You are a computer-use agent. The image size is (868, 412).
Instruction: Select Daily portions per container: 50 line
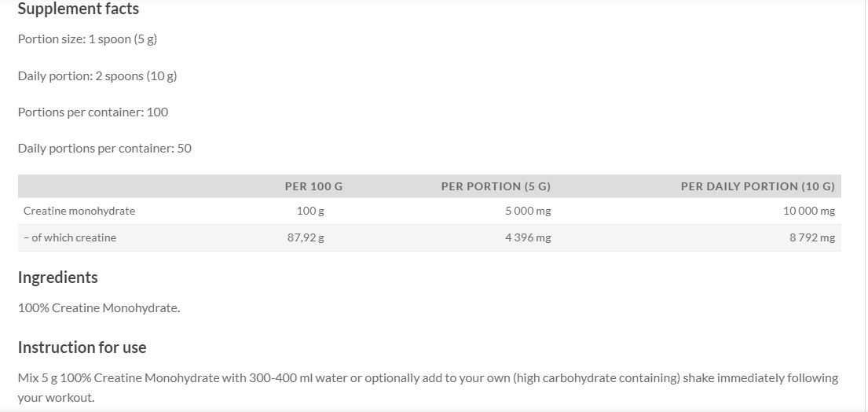click(x=104, y=149)
